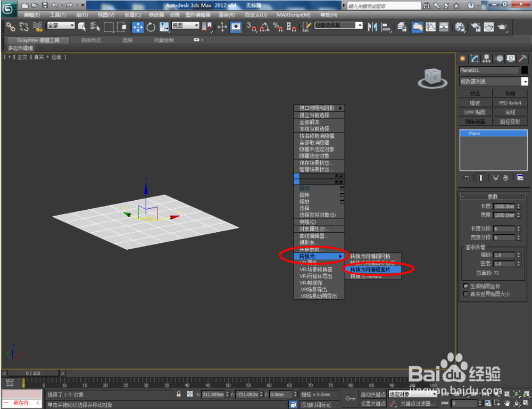This screenshot has height=409, width=532.
Task: Activate the Select and Rotate tool
Action: coord(151,27)
